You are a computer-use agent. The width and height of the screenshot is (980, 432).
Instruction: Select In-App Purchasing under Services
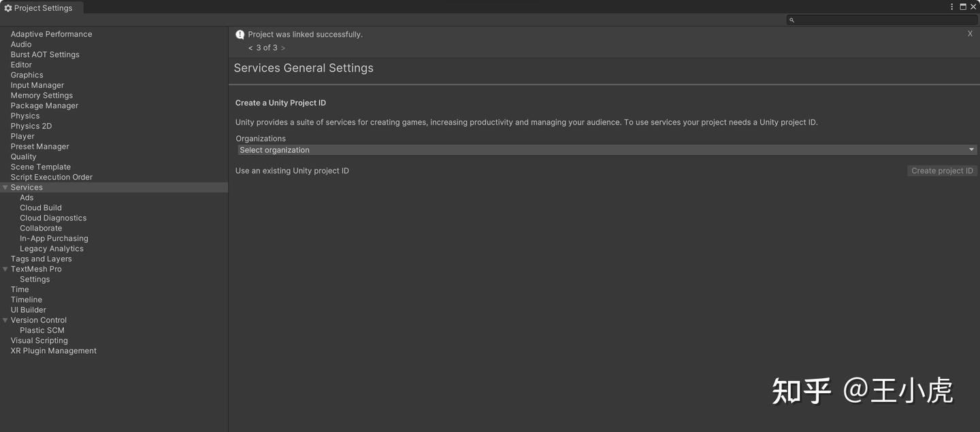54,238
